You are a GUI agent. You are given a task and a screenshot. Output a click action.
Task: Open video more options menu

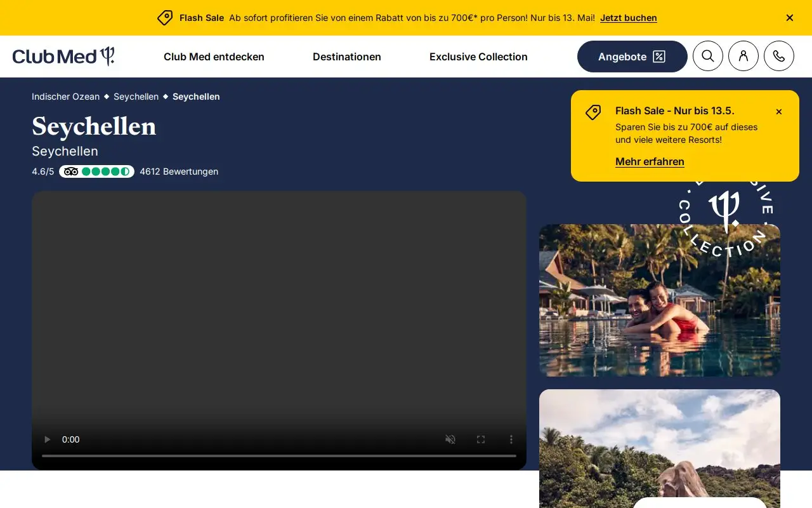point(511,439)
